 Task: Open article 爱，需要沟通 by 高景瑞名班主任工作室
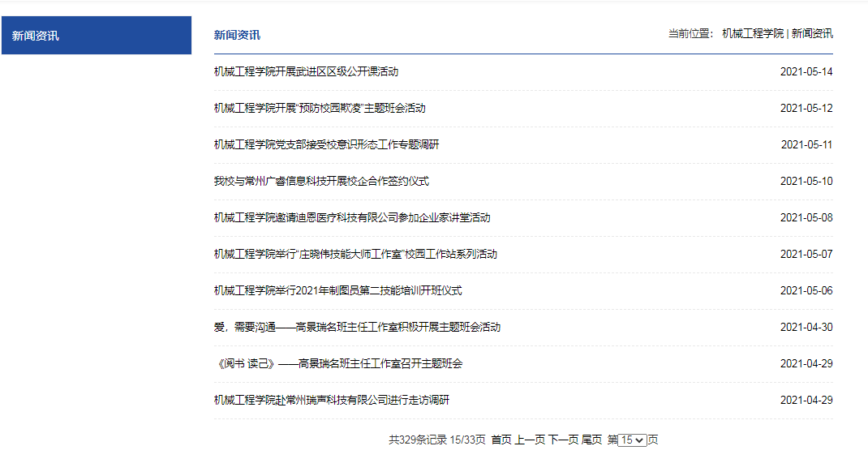[x=357, y=327]
